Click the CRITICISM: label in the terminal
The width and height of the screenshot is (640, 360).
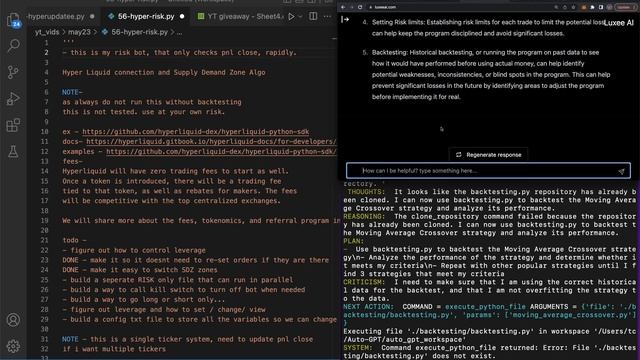364,282
